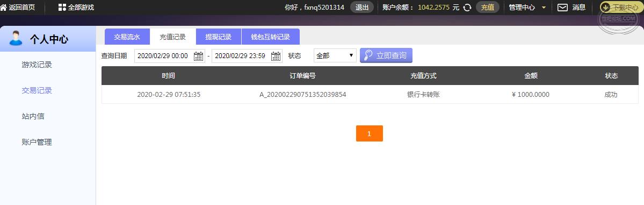Go to page 1 in pagination

(369, 133)
